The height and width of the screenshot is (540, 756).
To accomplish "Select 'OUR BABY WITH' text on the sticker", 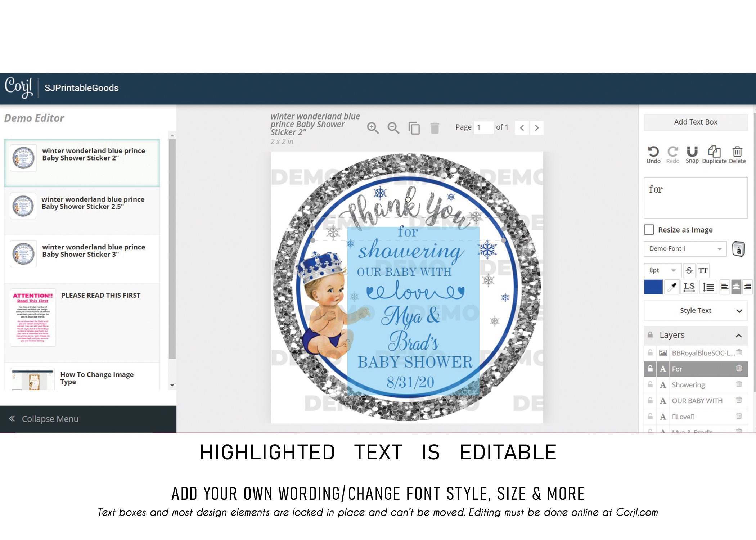I will [x=404, y=272].
